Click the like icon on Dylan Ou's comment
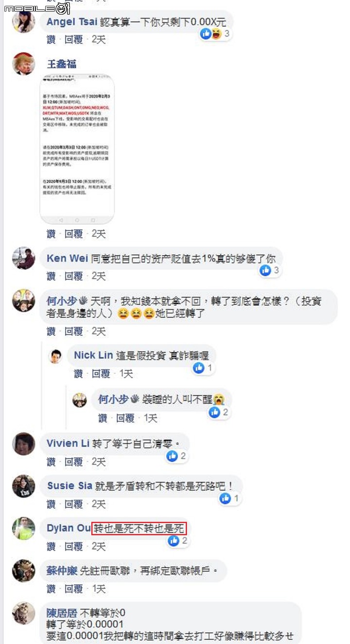Viewport: 350px width, 644px height. coord(174,540)
